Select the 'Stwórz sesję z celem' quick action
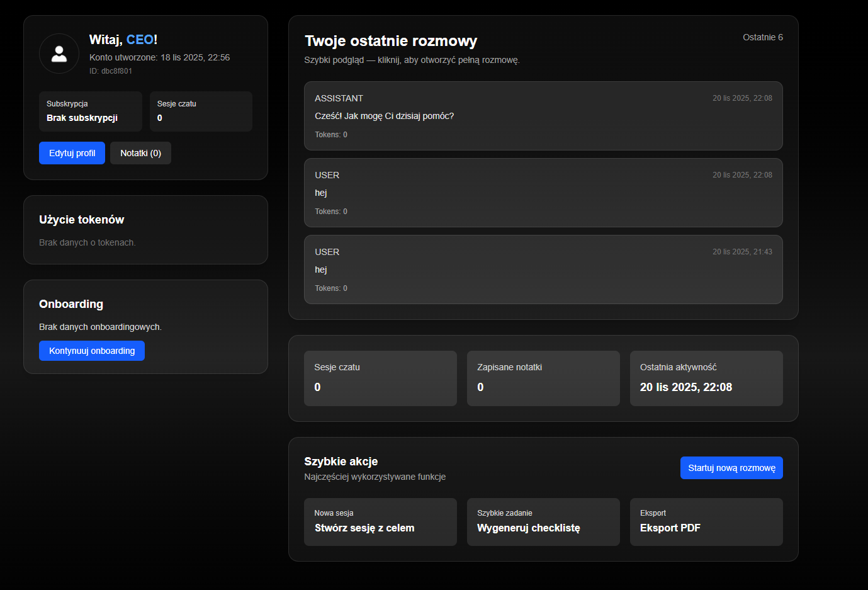The width and height of the screenshot is (868, 590). click(380, 521)
